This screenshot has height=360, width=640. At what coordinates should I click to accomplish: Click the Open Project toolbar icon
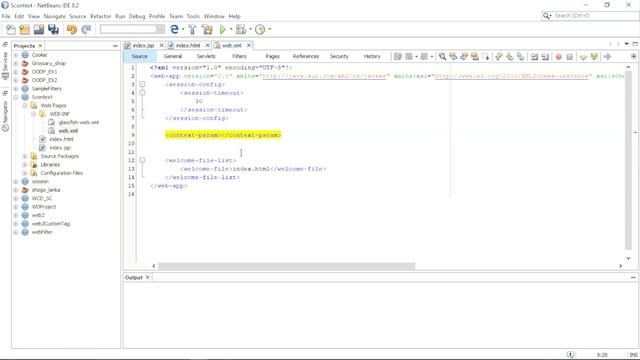39,29
